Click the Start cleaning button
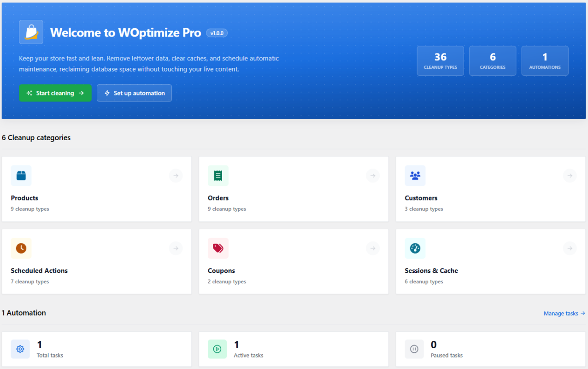 coord(55,93)
